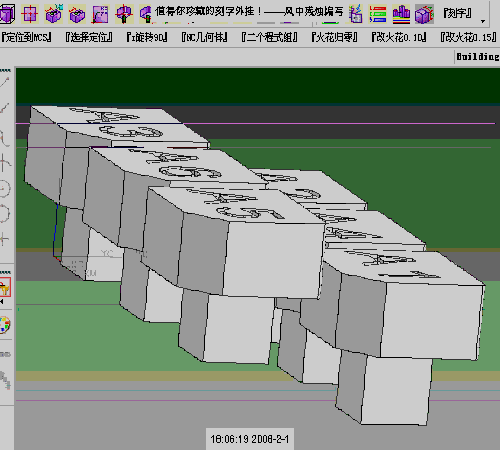Grab the upper left toolbar grip handle
Viewport: 500px width, 450px height.
5,70
